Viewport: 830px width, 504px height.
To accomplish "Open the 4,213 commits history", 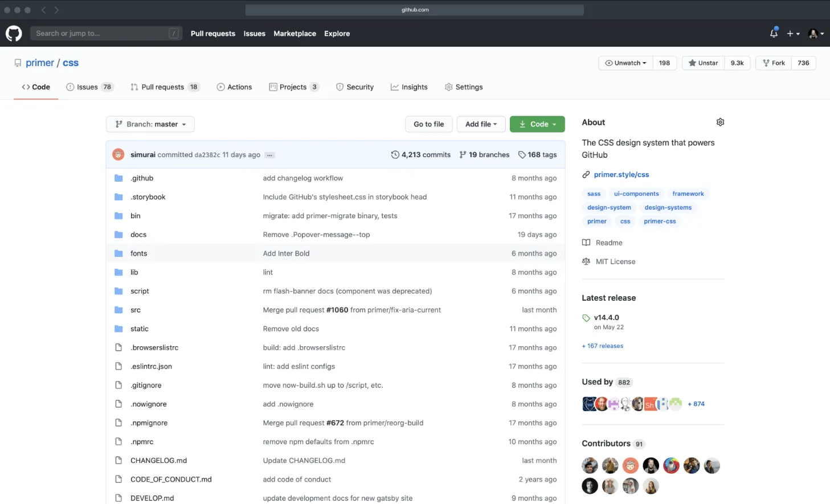I will coord(420,155).
